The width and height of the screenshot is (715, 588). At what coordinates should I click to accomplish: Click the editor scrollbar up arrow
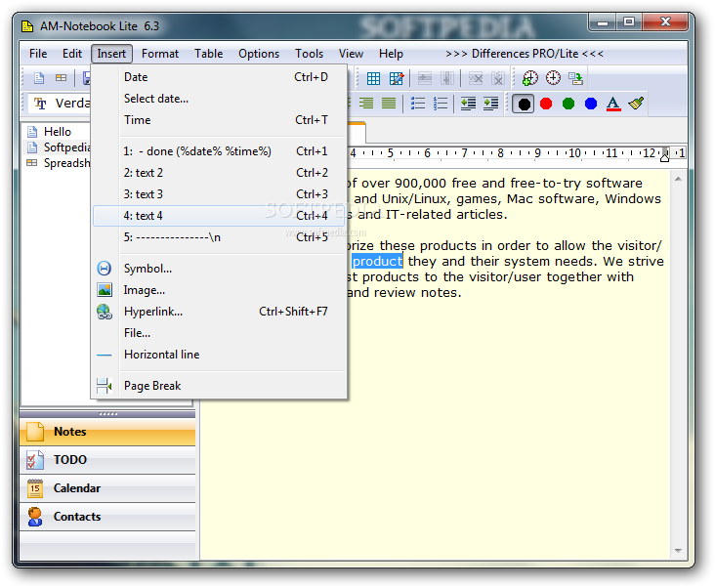pyautogui.click(x=678, y=179)
